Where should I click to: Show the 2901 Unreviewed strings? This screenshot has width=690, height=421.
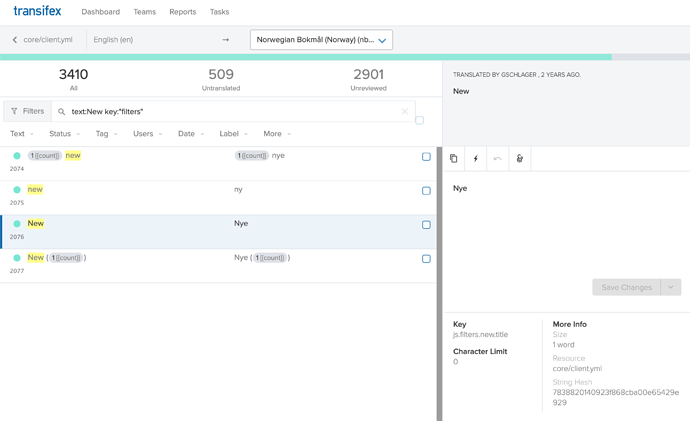tap(369, 79)
